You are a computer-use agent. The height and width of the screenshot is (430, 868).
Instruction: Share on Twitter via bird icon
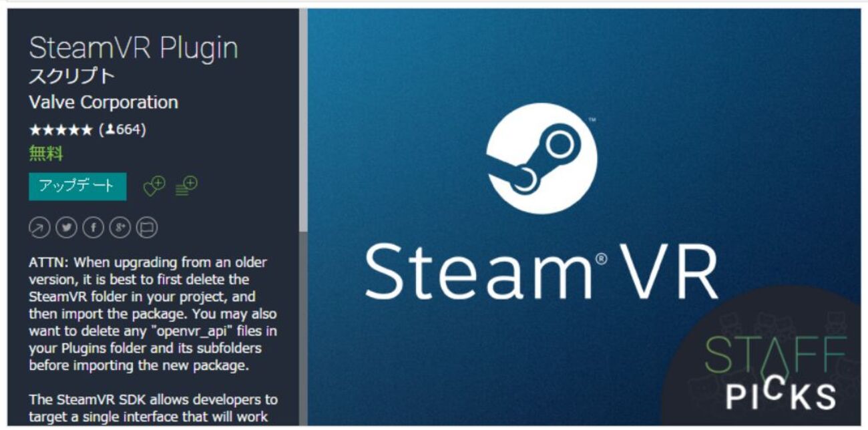66,228
